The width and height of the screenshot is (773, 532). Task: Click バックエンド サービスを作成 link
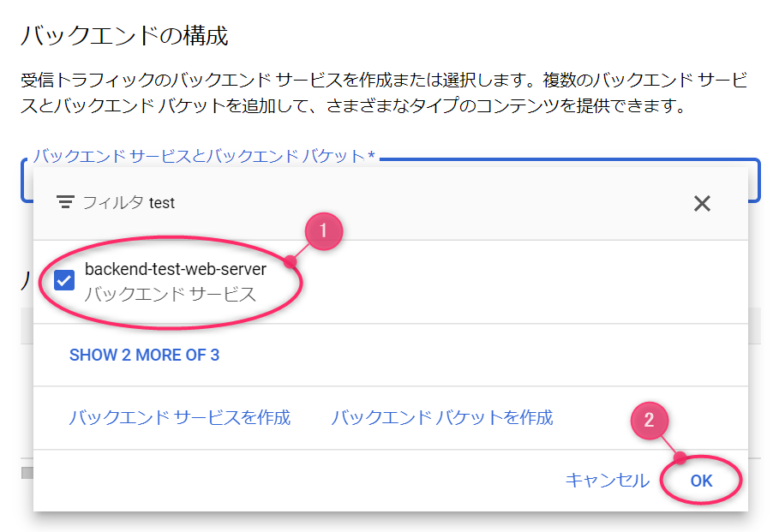tap(179, 417)
